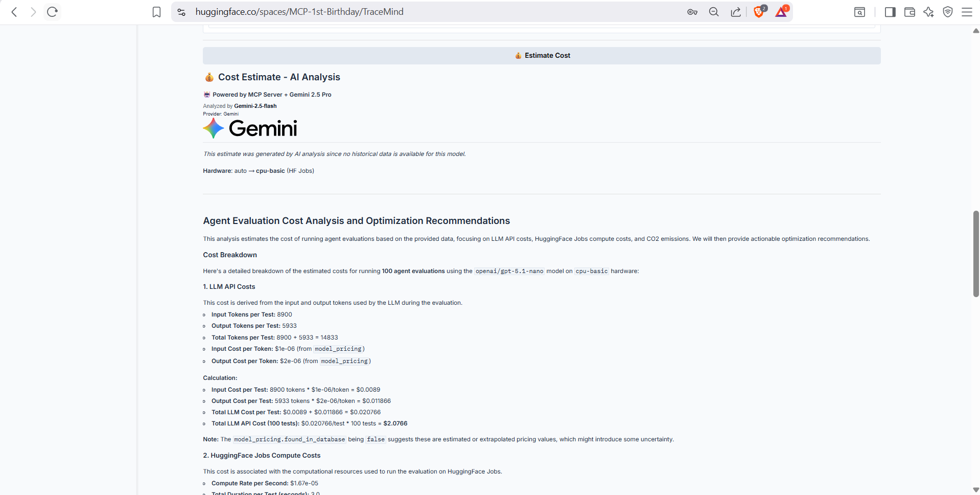This screenshot has height=495, width=980.
Task: Open zoom level magnifier icon
Action: tap(714, 12)
